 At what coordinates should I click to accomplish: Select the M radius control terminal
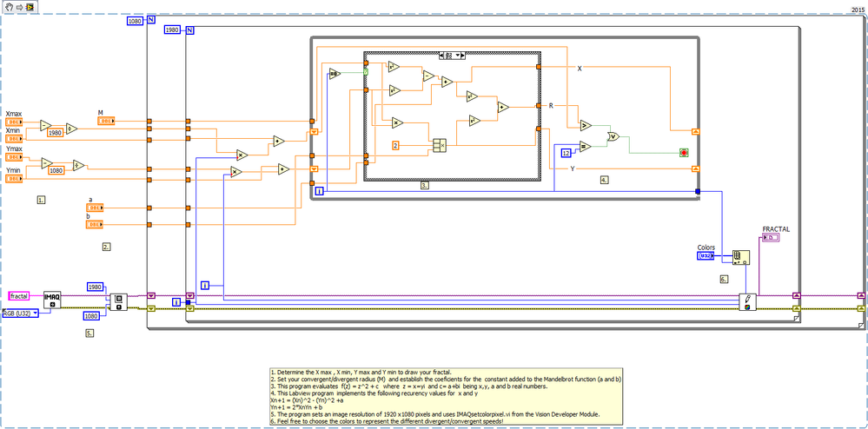coord(106,121)
